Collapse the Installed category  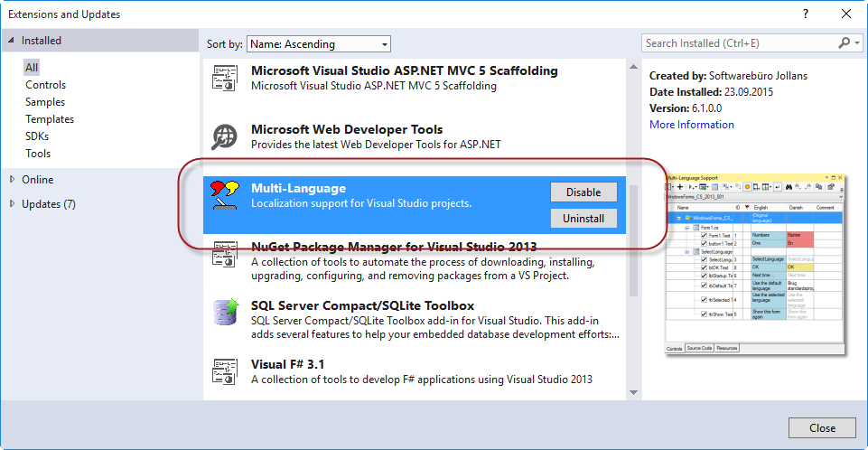pyautogui.click(x=11, y=41)
